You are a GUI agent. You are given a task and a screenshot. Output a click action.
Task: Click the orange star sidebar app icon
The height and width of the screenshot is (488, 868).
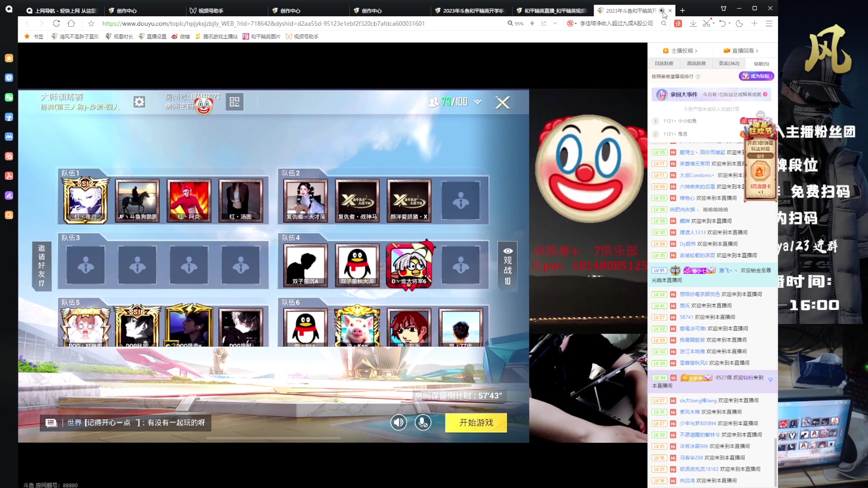(9, 58)
